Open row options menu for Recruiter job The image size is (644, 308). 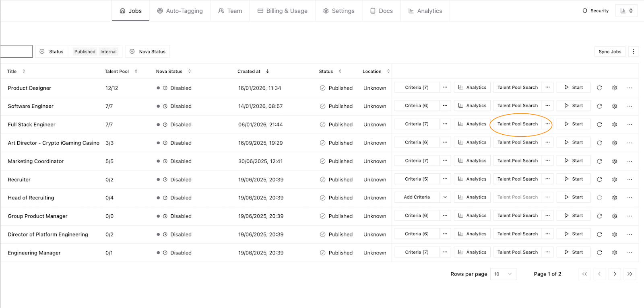click(630, 179)
